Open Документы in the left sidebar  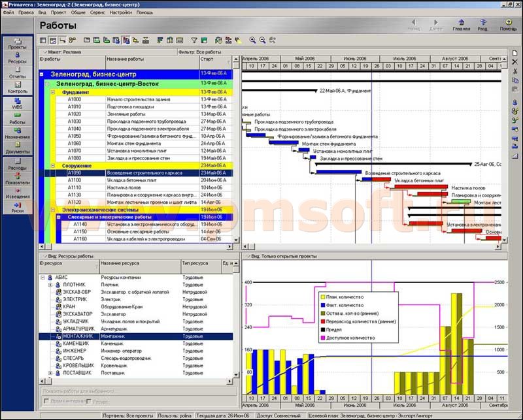[x=18, y=148]
